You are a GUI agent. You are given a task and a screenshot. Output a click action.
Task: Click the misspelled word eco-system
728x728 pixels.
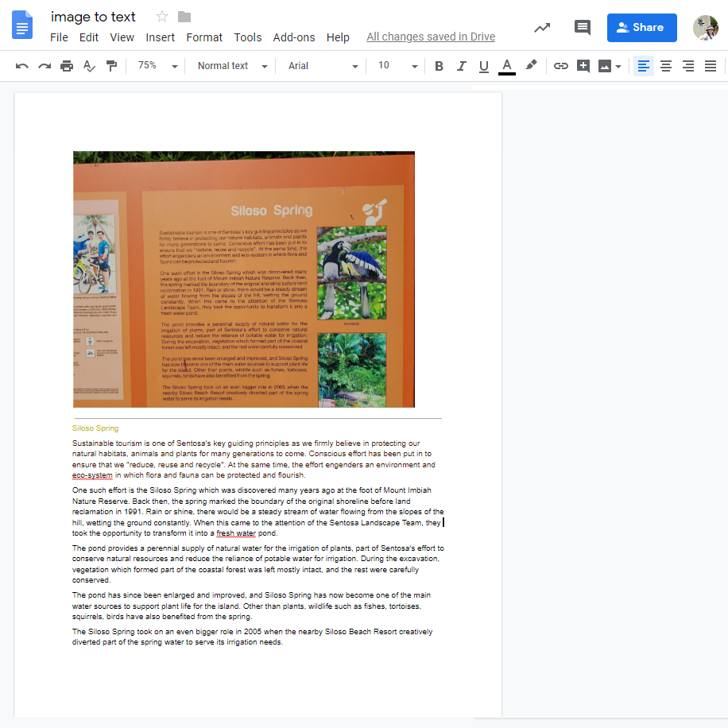coord(92,475)
